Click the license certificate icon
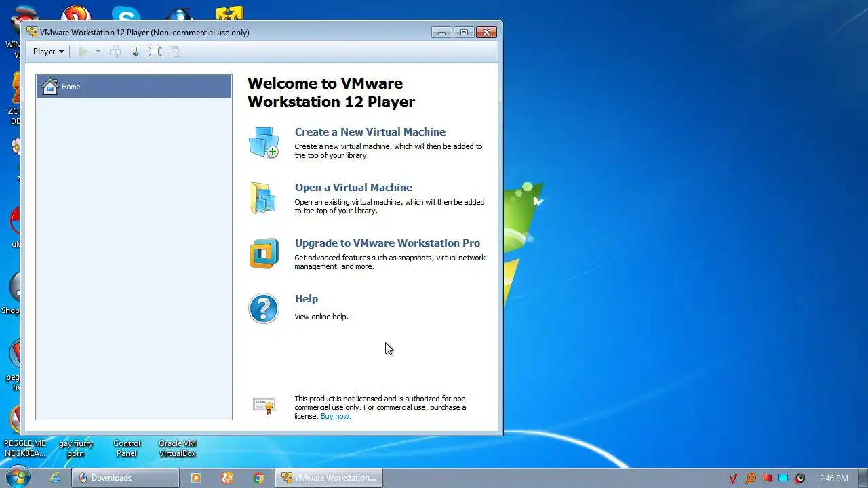Image resolution: width=868 pixels, height=488 pixels. tap(264, 405)
